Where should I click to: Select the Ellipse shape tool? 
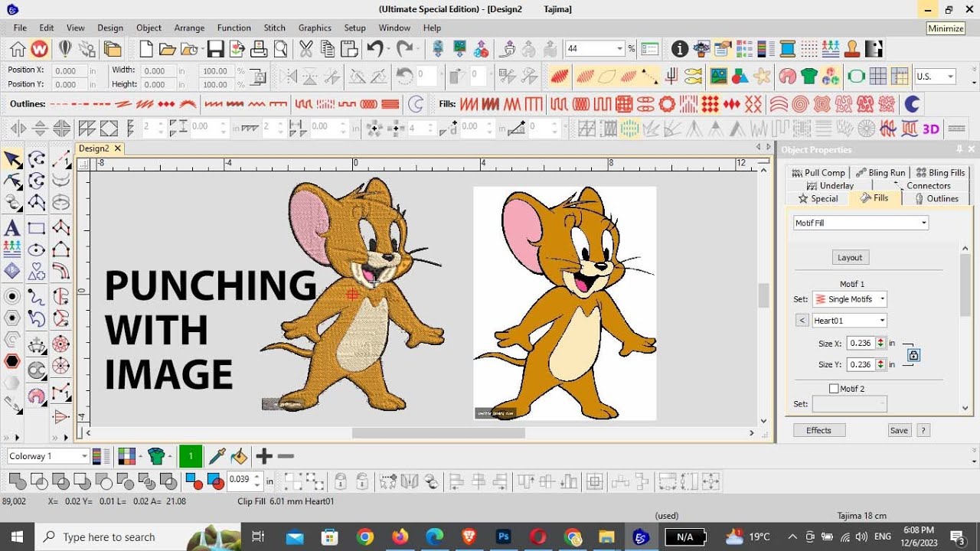[x=37, y=249]
